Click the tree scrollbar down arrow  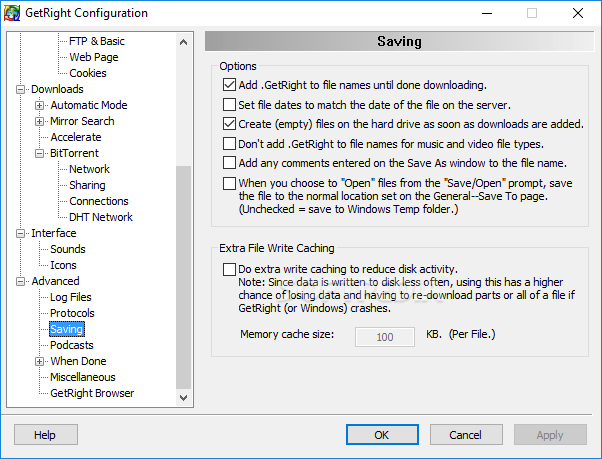[x=184, y=398]
